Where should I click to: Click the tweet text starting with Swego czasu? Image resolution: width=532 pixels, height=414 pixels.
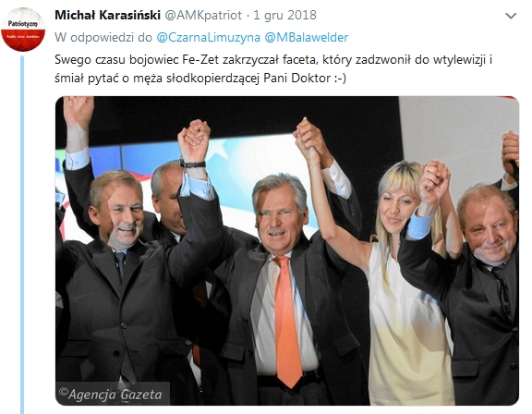273,60
